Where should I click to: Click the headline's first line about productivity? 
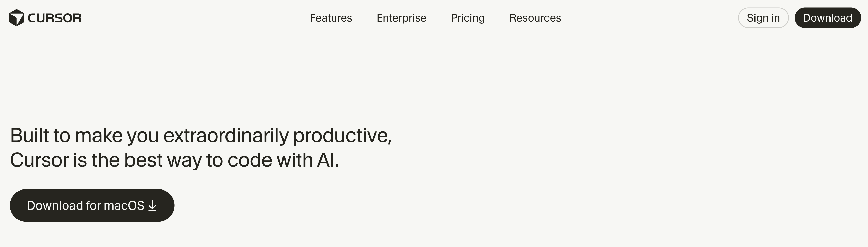click(x=201, y=136)
